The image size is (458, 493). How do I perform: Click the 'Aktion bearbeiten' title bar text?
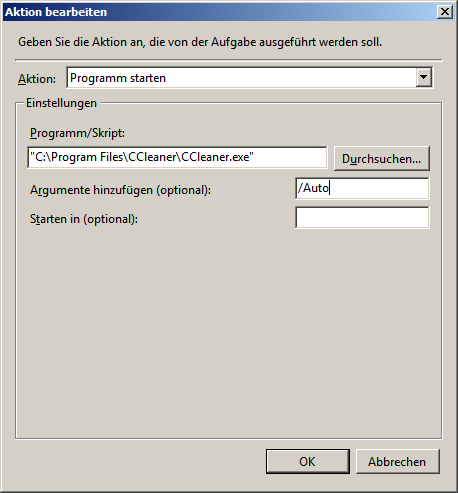tap(56, 12)
